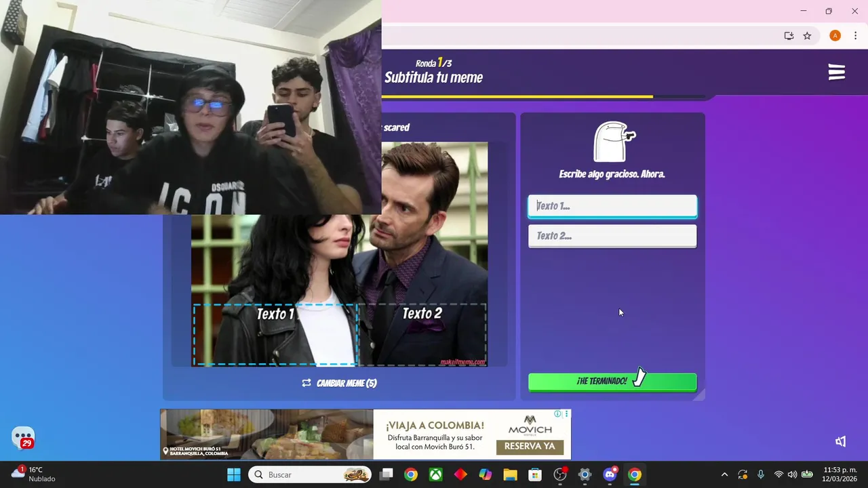Open the Wi-Fi network tray icon
The height and width of the screenshot is (488, 868).
point(778,474)
